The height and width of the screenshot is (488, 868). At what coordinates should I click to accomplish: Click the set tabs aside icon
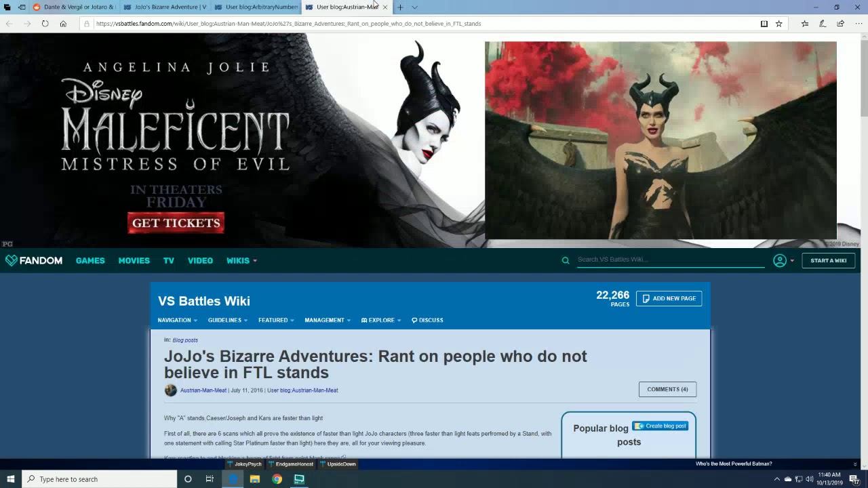22,7
